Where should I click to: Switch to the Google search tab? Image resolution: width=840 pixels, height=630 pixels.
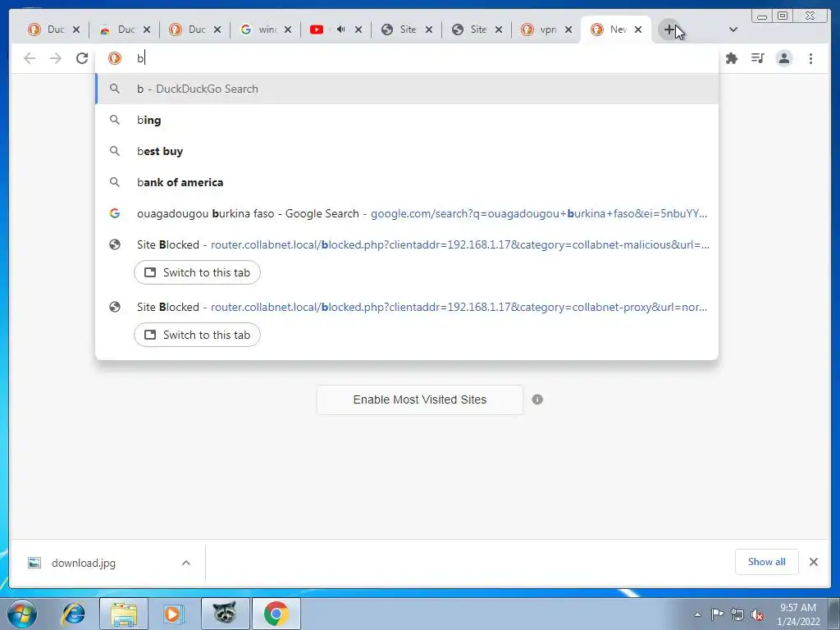[x=259, y=30]
